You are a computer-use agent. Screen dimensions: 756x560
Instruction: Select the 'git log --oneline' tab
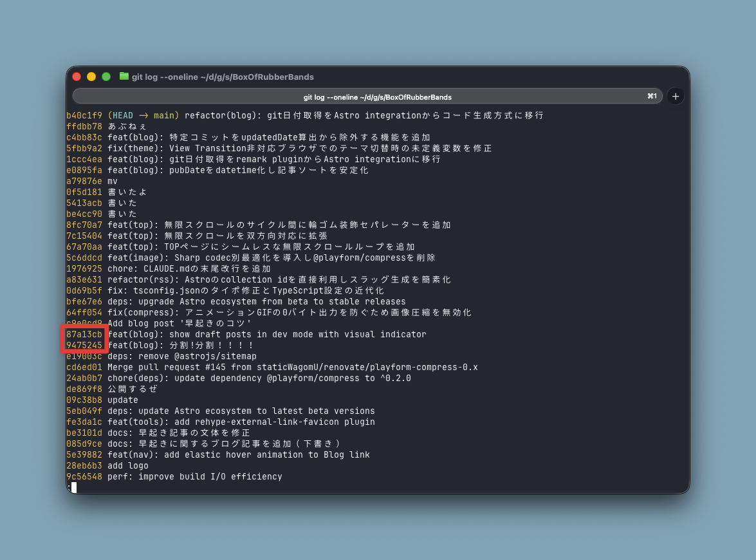pos(377,97)
